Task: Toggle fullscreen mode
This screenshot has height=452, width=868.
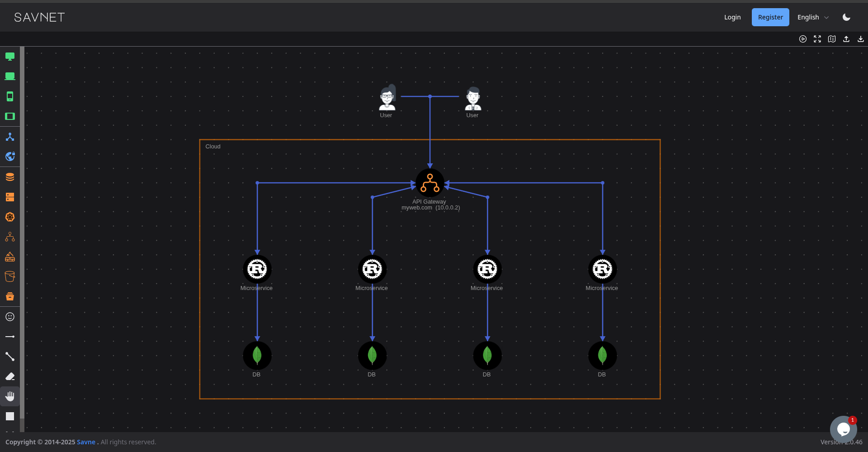Action: [x=817, y=39]
